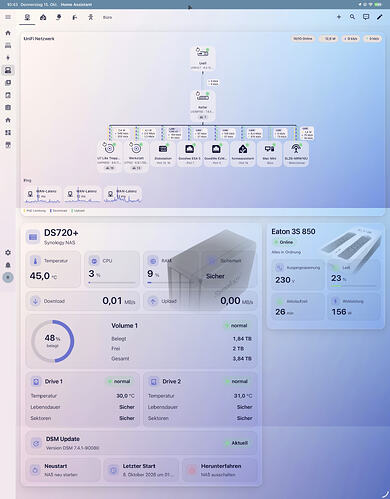The width and height of the screenshot is (390, 499).
Task: Click the CPU usage progress bar
Action: tap(112, 282)
